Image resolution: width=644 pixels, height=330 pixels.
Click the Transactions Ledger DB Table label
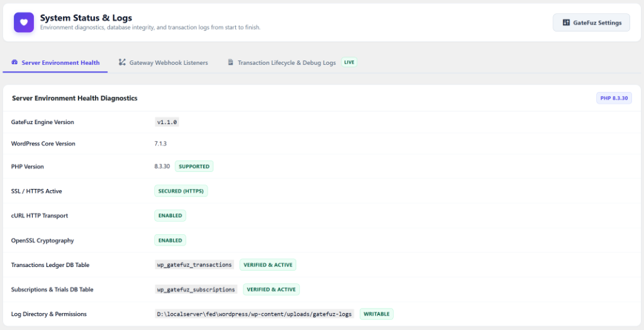tap(50, 265)
